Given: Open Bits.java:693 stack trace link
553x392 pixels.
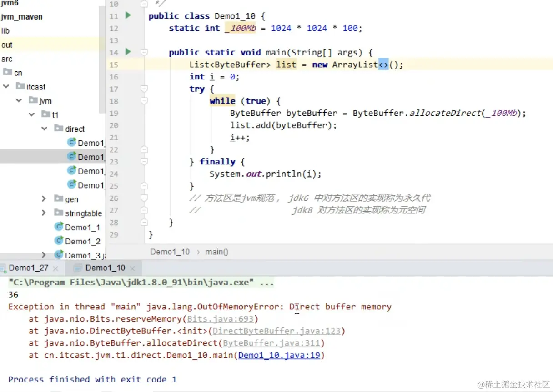Looking at the screenshot, I should (221, 319).
